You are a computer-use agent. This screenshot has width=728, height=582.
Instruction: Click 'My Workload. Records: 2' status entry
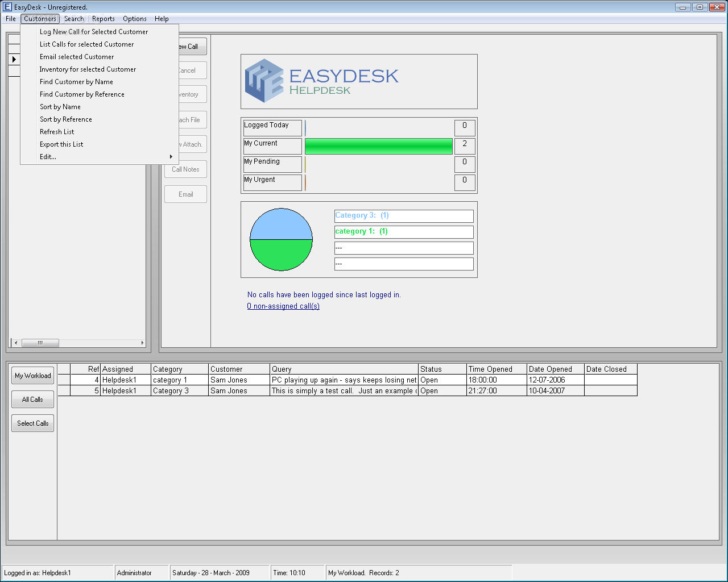pos(419,573)
